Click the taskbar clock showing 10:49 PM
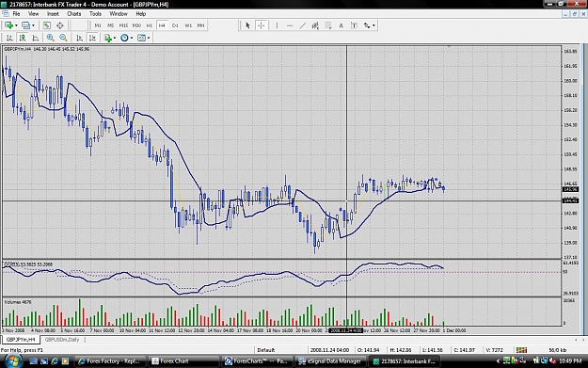The image size is (588, 368). 570,361
